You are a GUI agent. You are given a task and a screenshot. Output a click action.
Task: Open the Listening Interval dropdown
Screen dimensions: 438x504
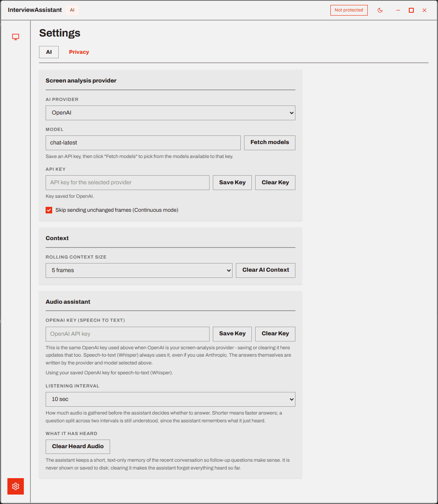click(x=171, y=399)
